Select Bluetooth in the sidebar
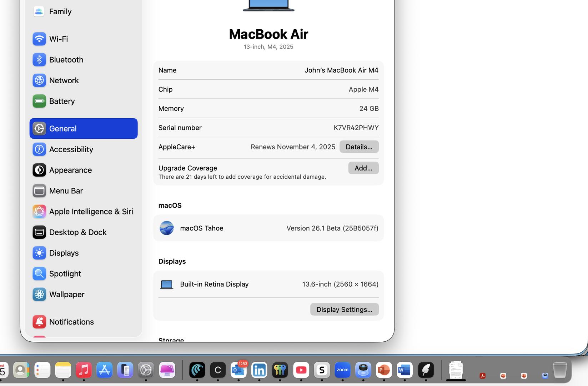The width and height of the screenshot is (588, 386). point(66,60)
